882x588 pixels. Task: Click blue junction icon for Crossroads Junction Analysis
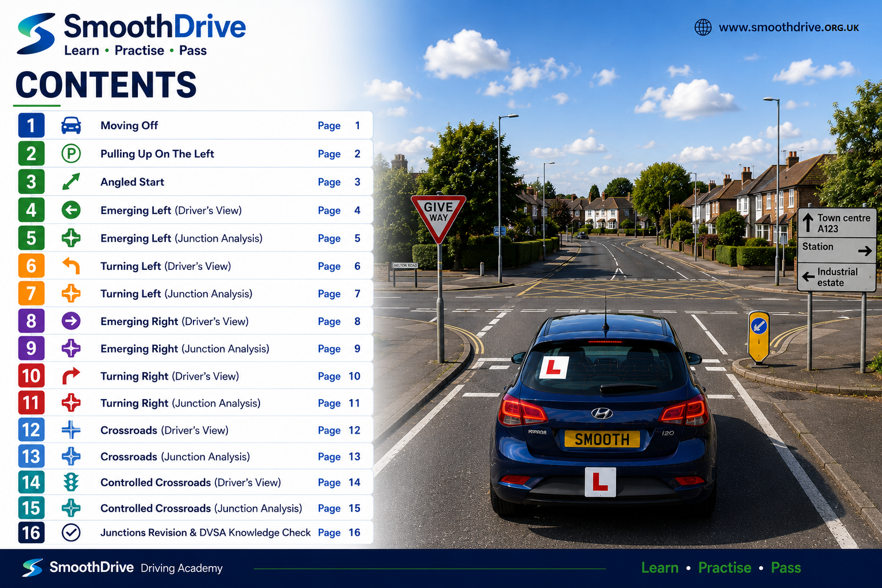click(71, 457)
